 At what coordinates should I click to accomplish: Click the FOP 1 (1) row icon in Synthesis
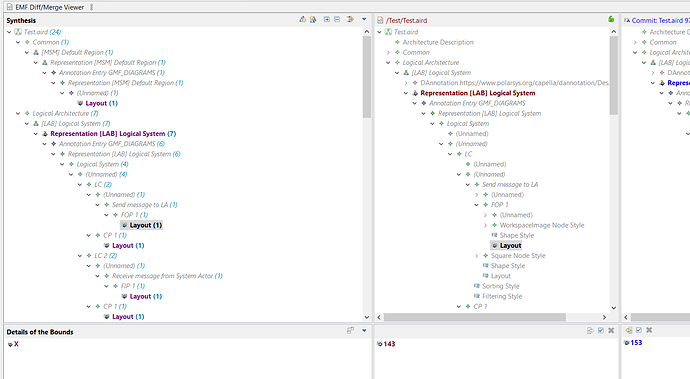tap(115, 215)
